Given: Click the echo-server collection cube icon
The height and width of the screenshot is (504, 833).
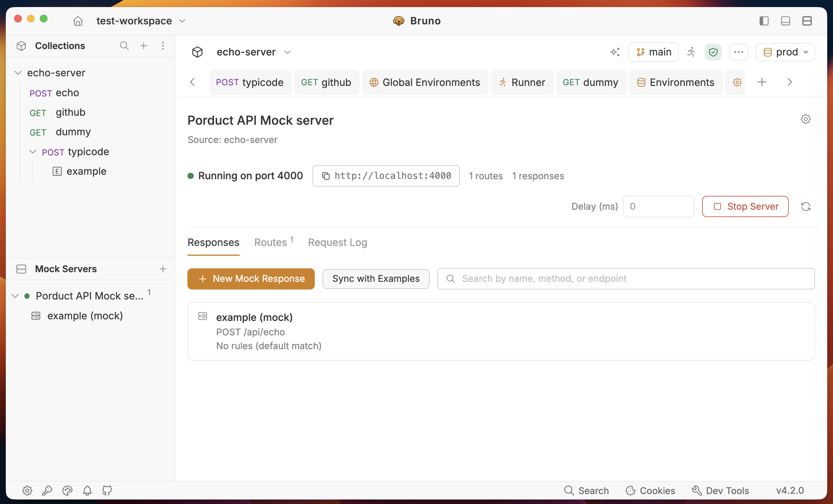Looking at the screenshot, I should (197, 52).
